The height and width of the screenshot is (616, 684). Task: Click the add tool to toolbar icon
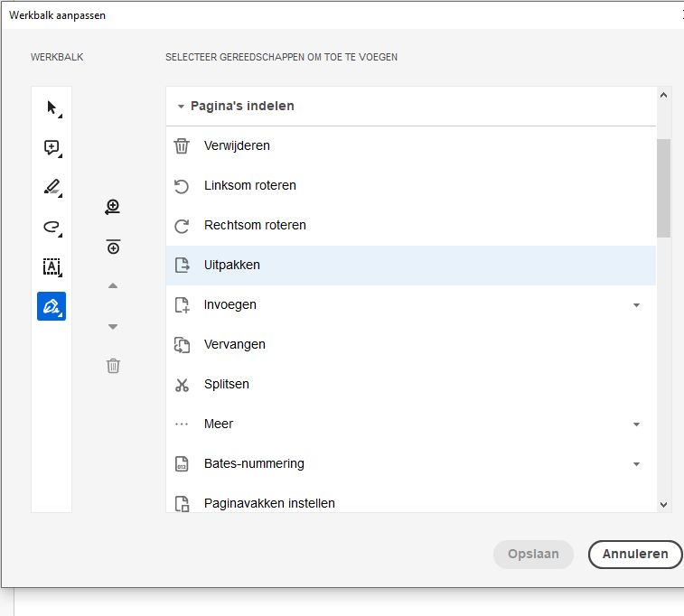point(113,207)
